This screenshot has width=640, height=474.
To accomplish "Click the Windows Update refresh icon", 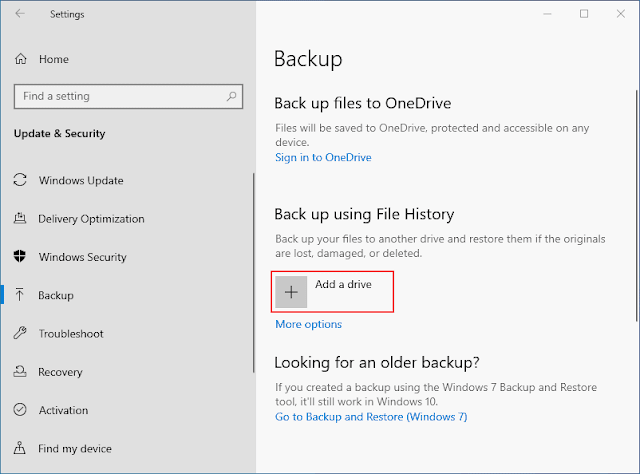I will pos(20,180).
